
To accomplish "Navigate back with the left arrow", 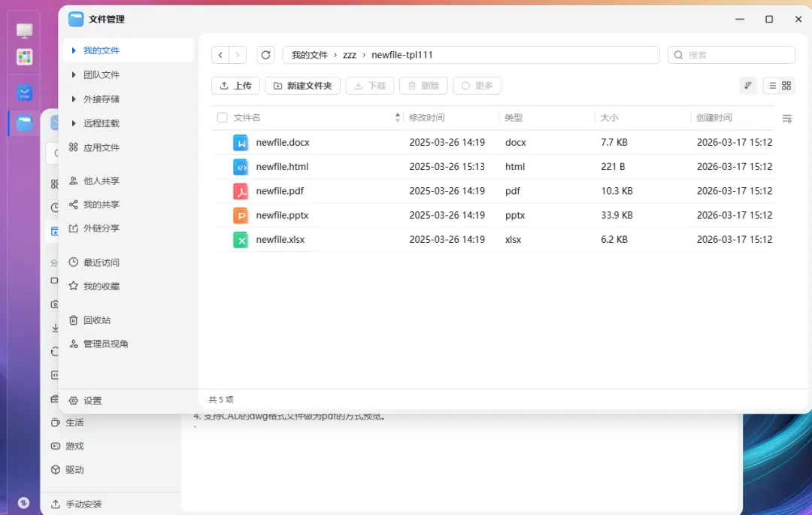I will [220, 55].
